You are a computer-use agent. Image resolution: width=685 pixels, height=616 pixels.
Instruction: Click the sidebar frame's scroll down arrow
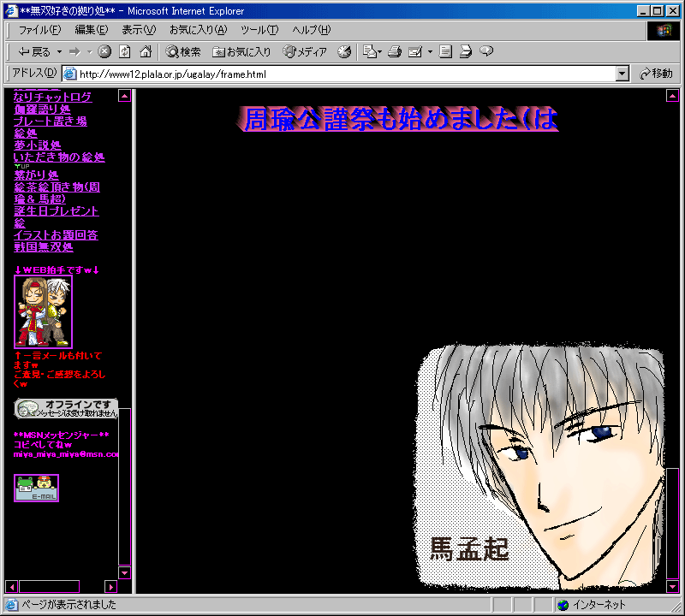(124, 572)
